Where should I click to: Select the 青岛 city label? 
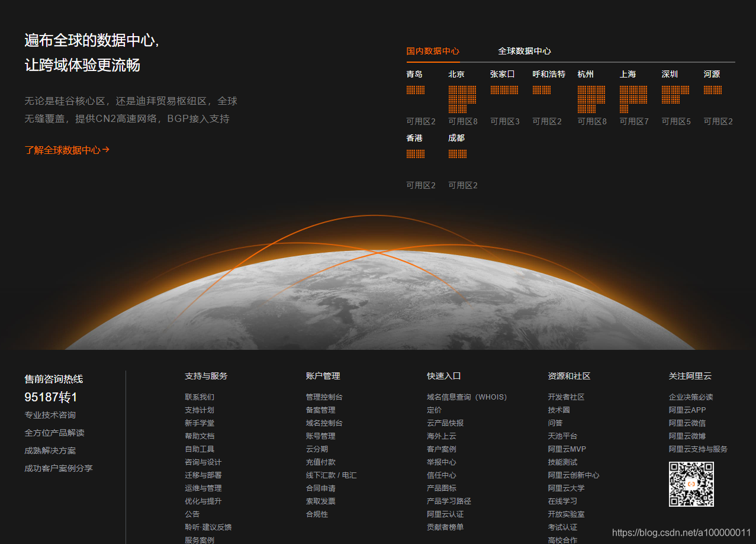pos(414,74)
